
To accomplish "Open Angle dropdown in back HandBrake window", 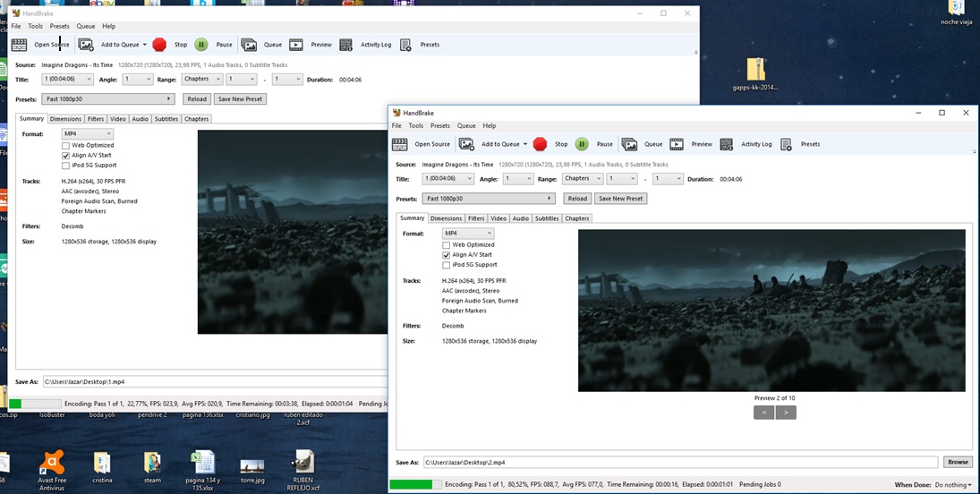I will pos(138,80).
